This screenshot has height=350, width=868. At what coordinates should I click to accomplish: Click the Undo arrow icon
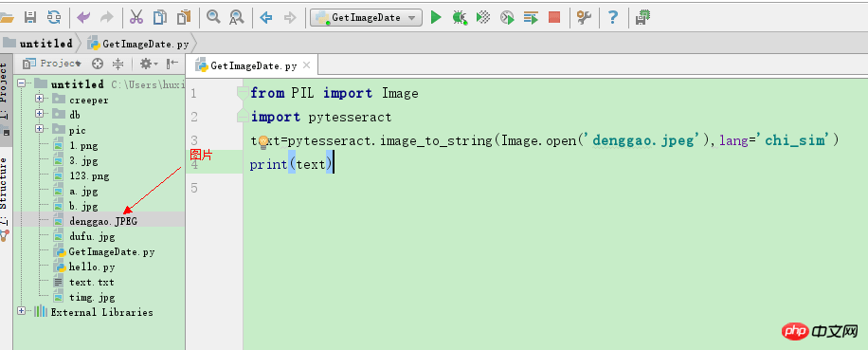(x=83, y=18)
